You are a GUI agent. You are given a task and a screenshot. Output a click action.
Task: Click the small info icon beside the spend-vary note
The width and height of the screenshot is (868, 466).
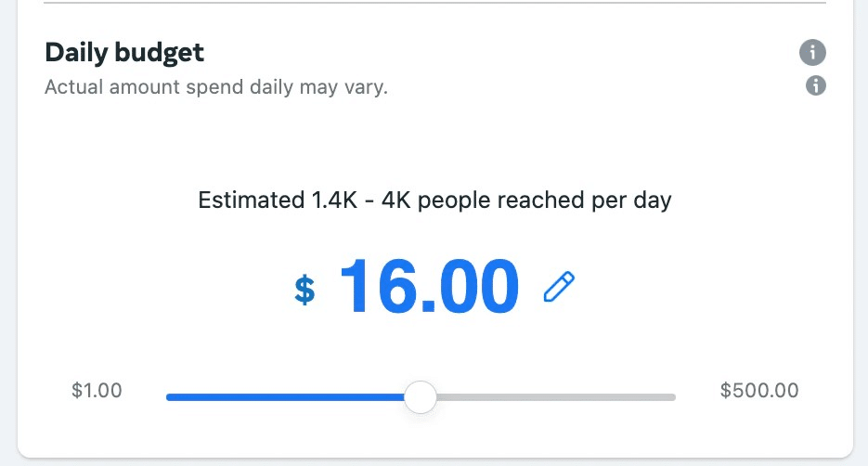tap(815, 85)
